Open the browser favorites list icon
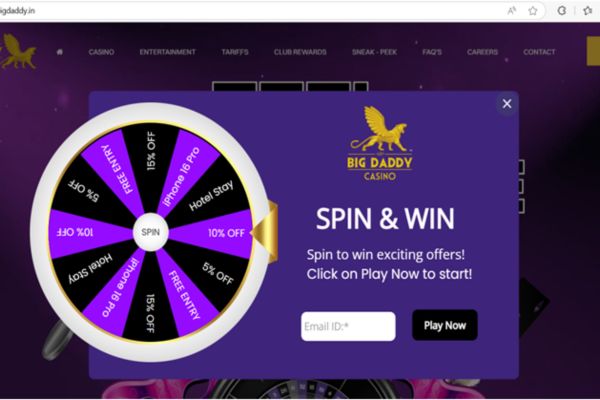The height and width of the screenshot is (400, 600). click(x=588, y=10)
